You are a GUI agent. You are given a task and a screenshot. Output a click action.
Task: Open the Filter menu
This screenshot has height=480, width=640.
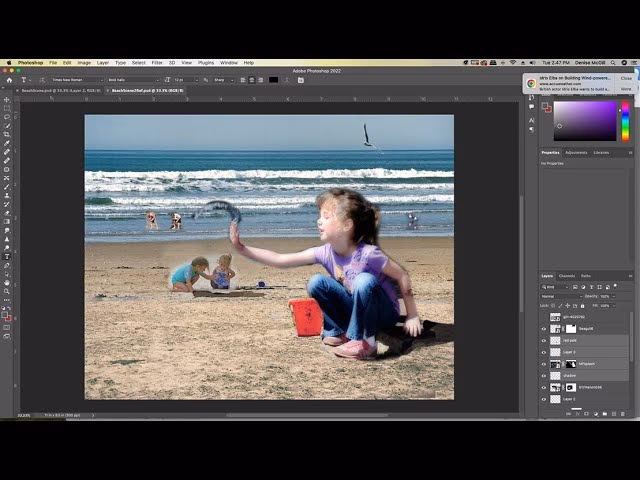(x=157, y=62)
